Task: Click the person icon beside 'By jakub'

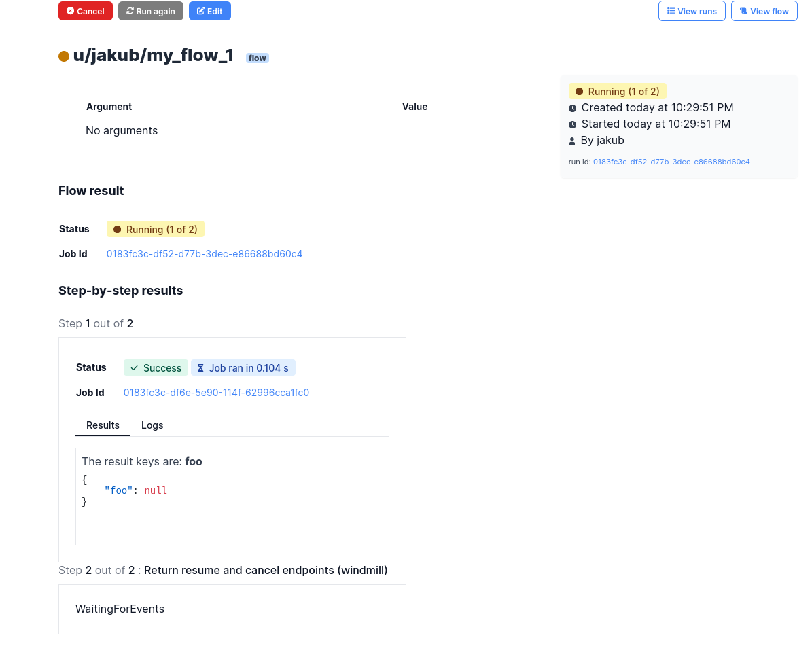Action: point(571,141)
